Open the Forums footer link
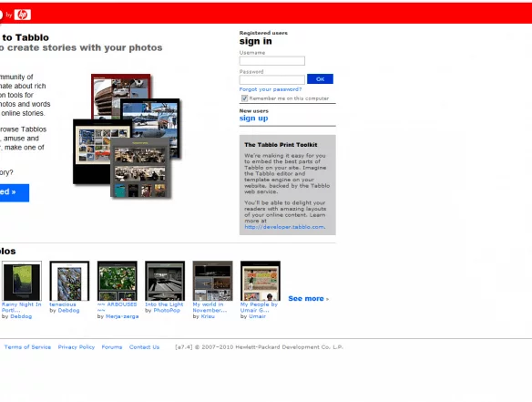This screenshot has width=532, height=402. [x=112, y=347]
